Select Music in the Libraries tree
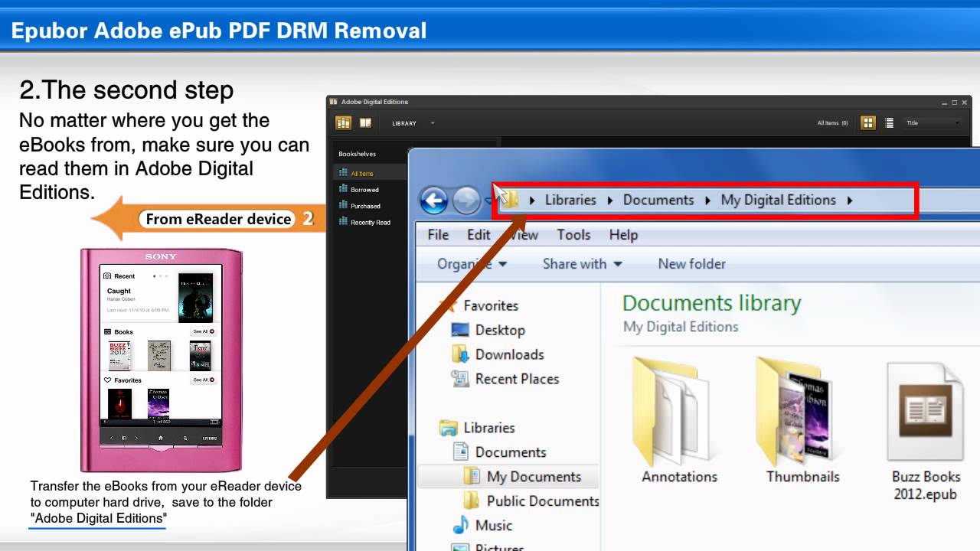 (494, 526)
